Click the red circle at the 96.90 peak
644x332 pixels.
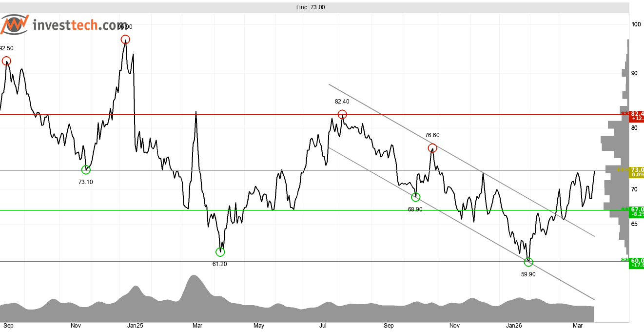point(125,40)
